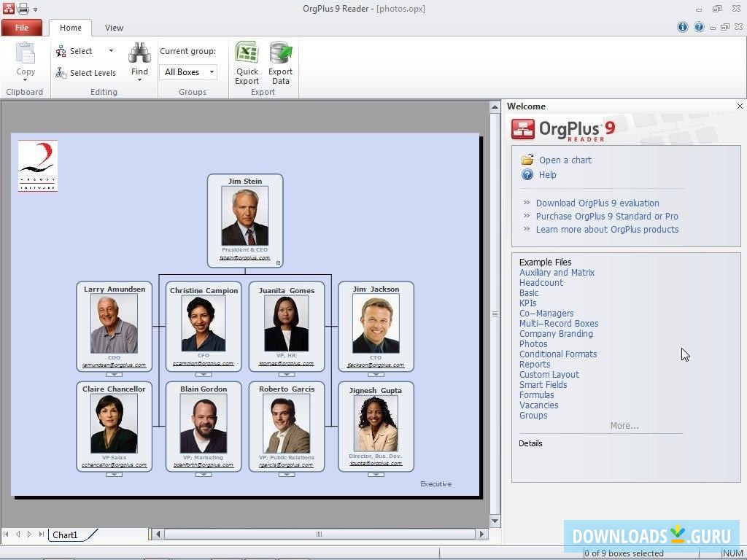The height and width of the screenshot is (560, 747).
Task: Go to first chart page arrow
Action: pos(6,534)
